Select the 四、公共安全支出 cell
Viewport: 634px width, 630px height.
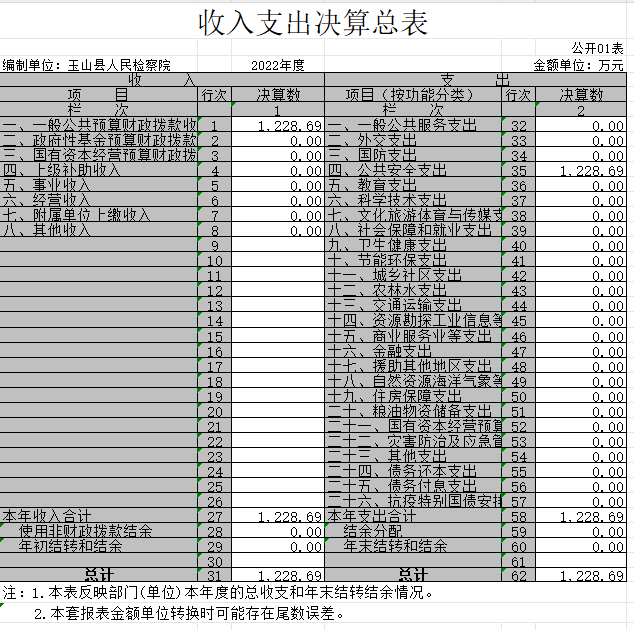(413, 170)
